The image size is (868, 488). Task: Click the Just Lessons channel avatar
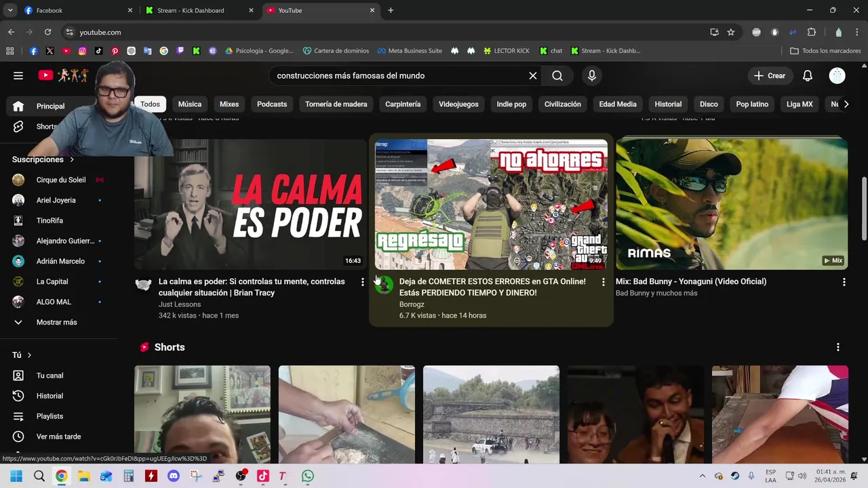point(143,285)
